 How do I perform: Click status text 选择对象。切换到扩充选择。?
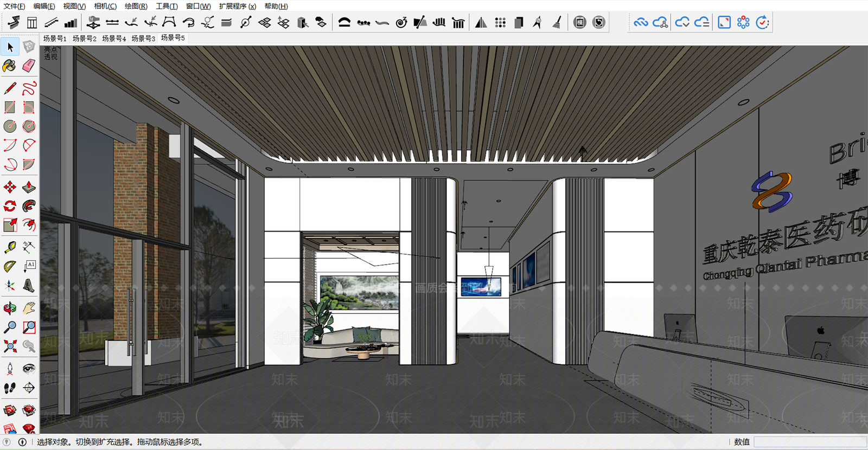[86, 442]
